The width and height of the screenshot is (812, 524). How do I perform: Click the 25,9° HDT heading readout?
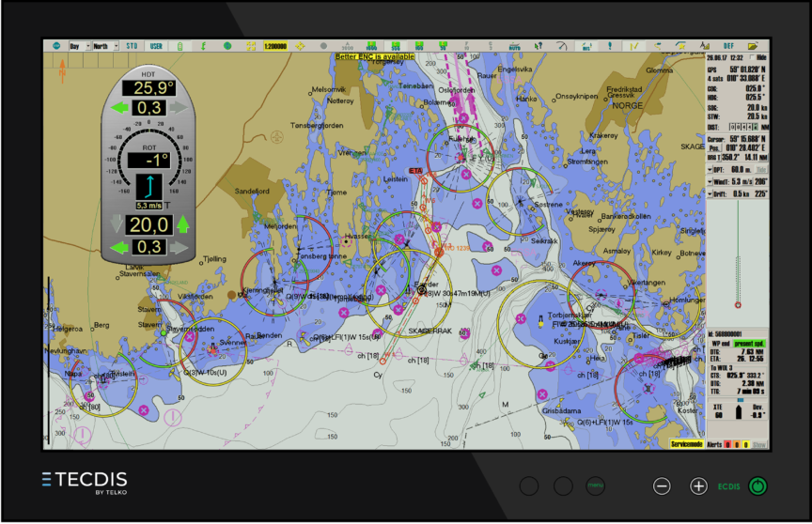pyautogui.click(x=148, y=88)
